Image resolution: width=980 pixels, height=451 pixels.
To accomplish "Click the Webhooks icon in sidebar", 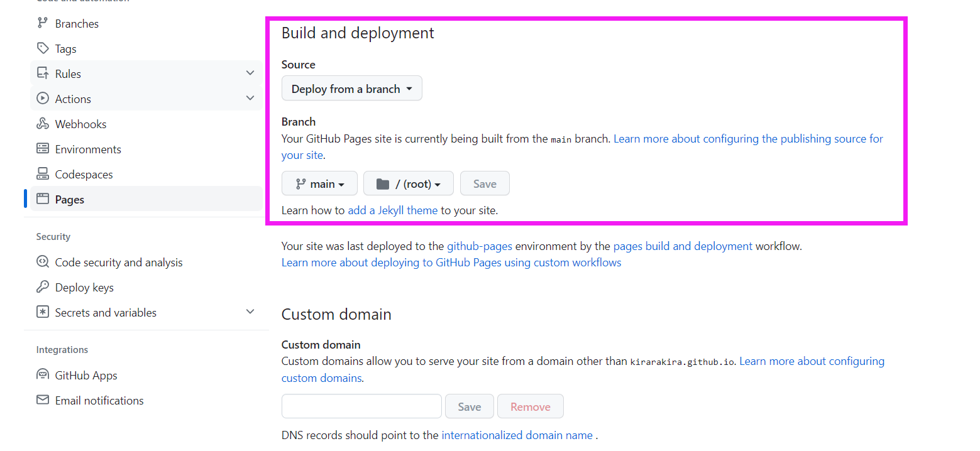I will [x=43, y=124].
